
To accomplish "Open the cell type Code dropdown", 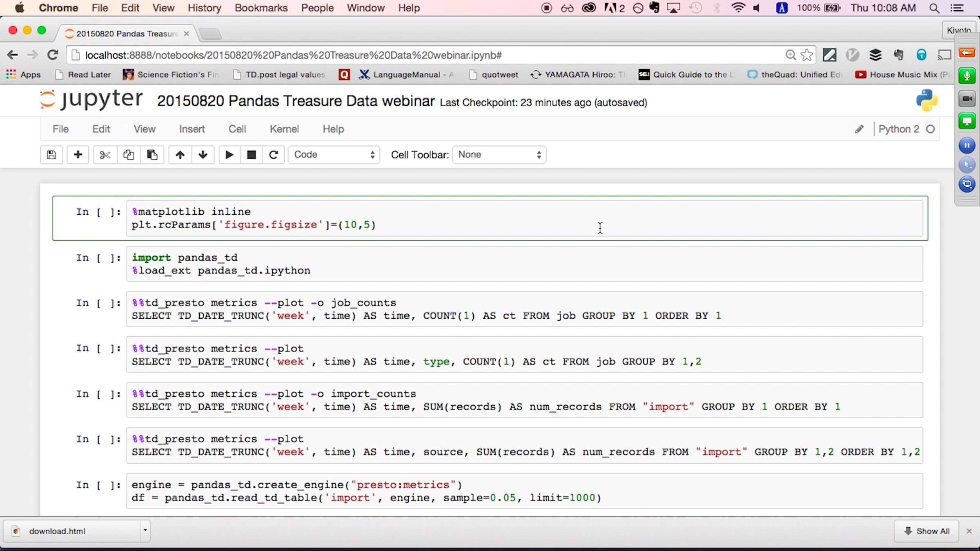I will click(x=334, y=155).
